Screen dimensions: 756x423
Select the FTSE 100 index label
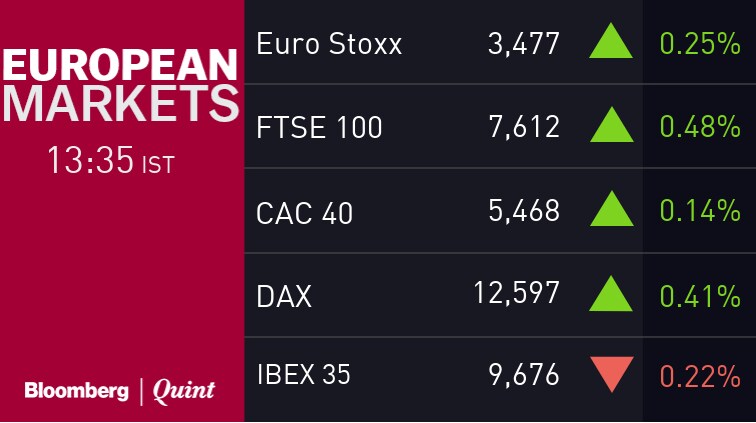pos(319,128)
